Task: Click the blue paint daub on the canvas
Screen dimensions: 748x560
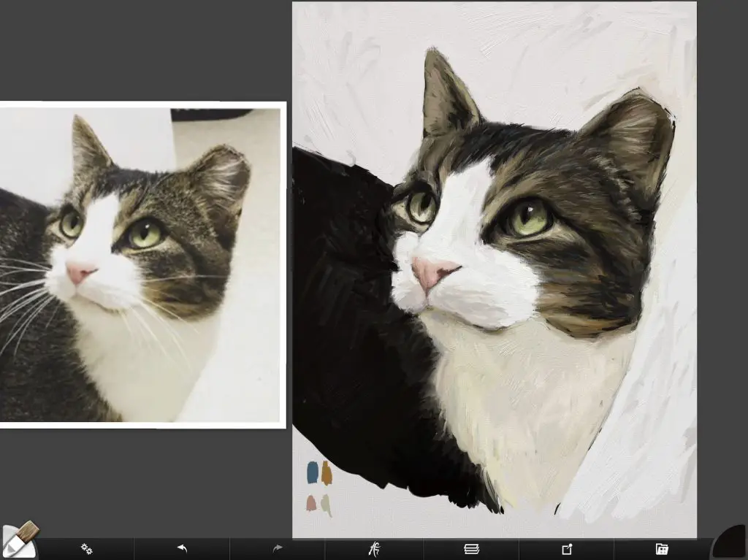Action: (313, 472)
